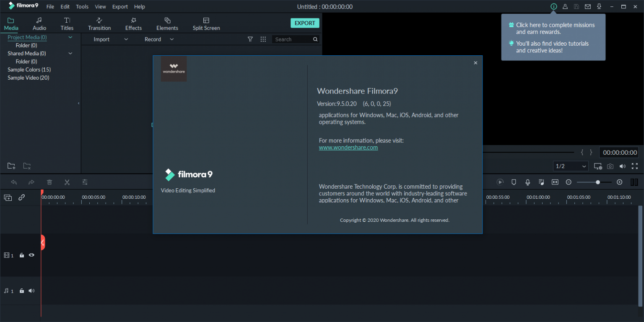Add a marker with the shield icon
This screenshot has width=644, height=322.
[514, 182]
